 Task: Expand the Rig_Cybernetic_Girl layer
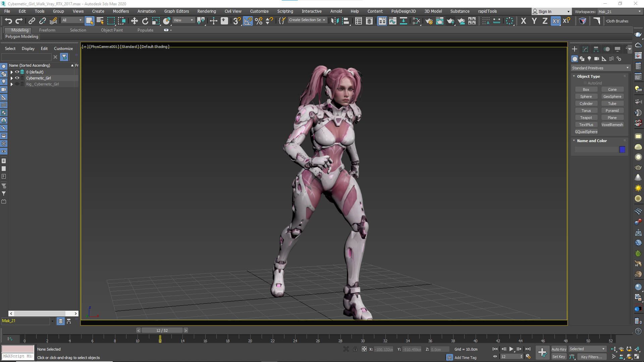tap(12, 84)
